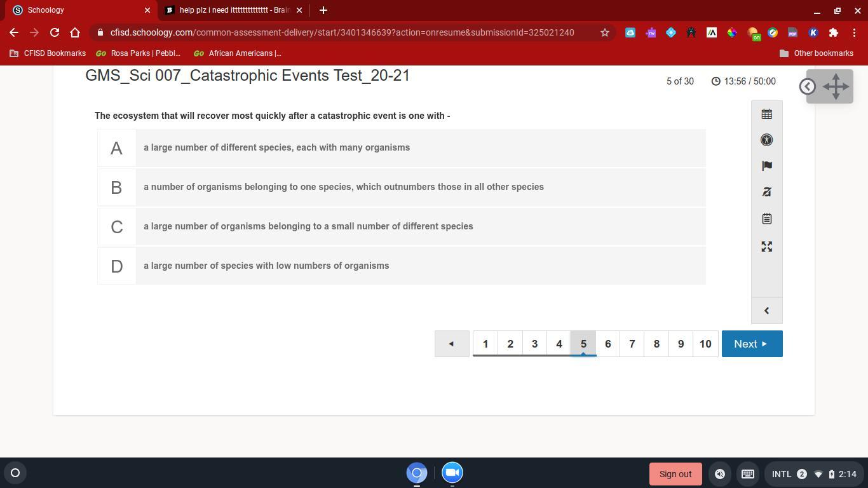Flag this question for review
Viewport: 868px width, 488px height.
pos(766,166)
